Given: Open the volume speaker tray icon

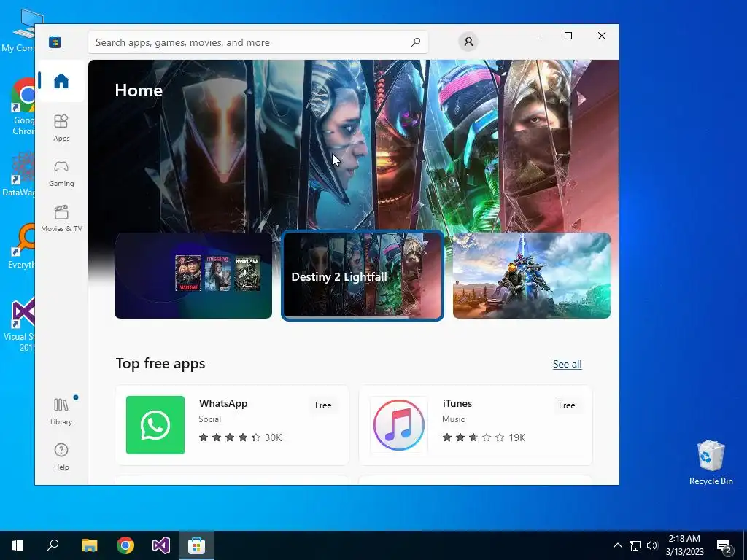Looking at the screenshot, I should [652, 545].
